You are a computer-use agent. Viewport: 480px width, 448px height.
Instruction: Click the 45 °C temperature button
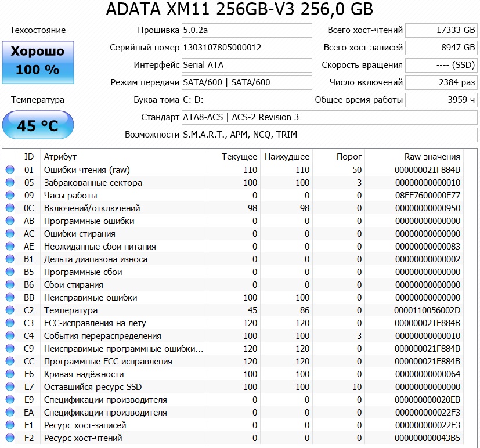pos(38,126)
